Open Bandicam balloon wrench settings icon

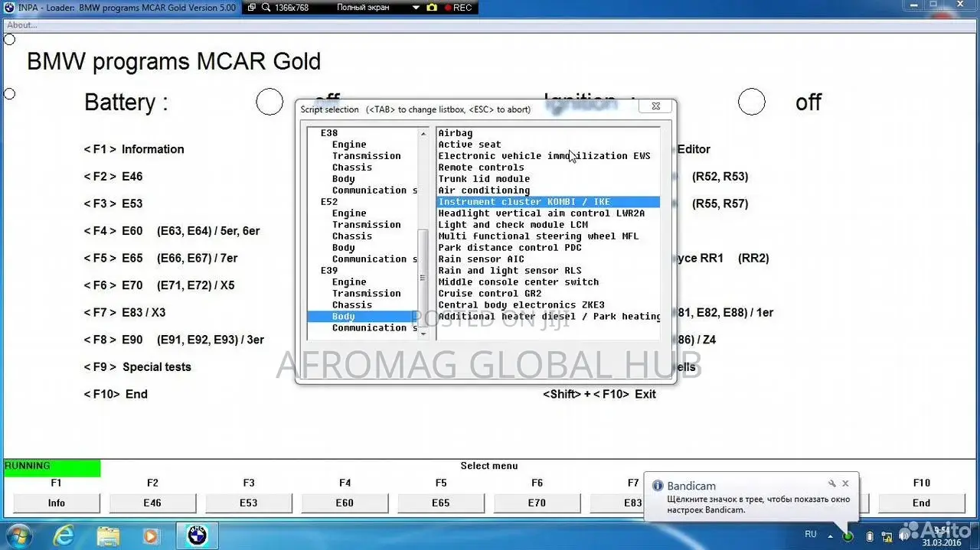[832, 483]
